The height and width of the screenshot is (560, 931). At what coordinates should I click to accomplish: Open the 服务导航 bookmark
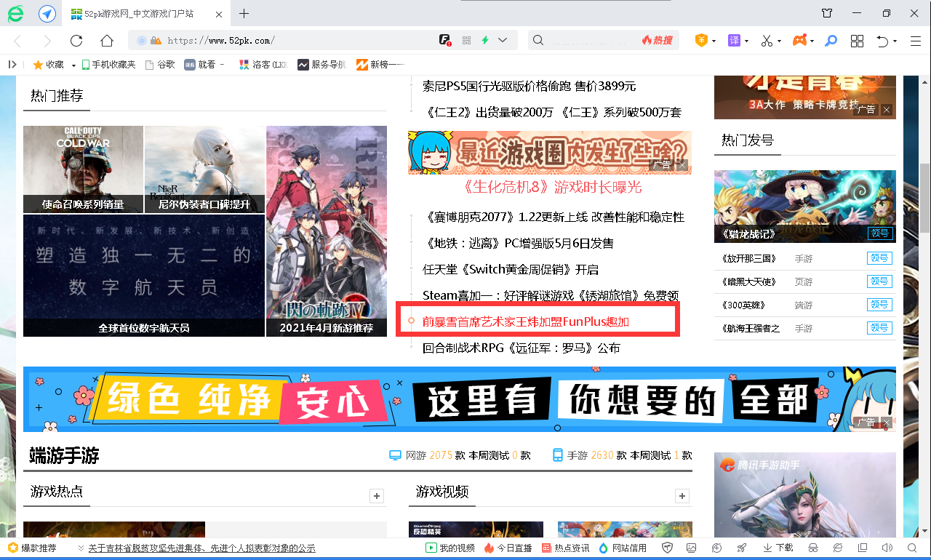click(321, 65)
